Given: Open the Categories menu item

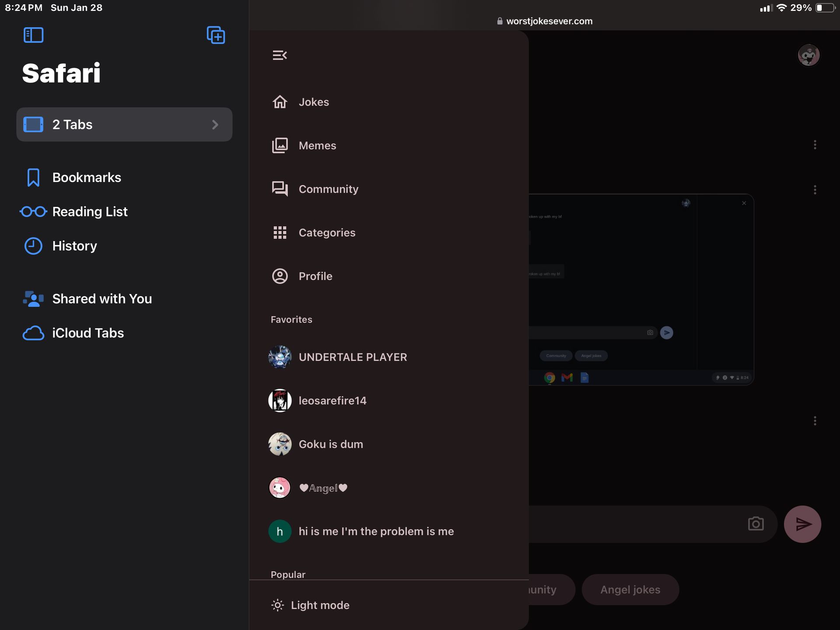Looking at the screenshot, I should point(327,233).
